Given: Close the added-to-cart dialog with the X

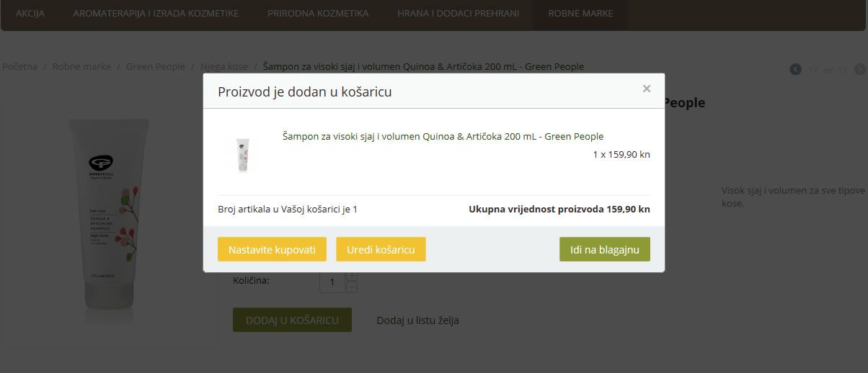Looking at the screenshot, I should (x=647, y=89).
